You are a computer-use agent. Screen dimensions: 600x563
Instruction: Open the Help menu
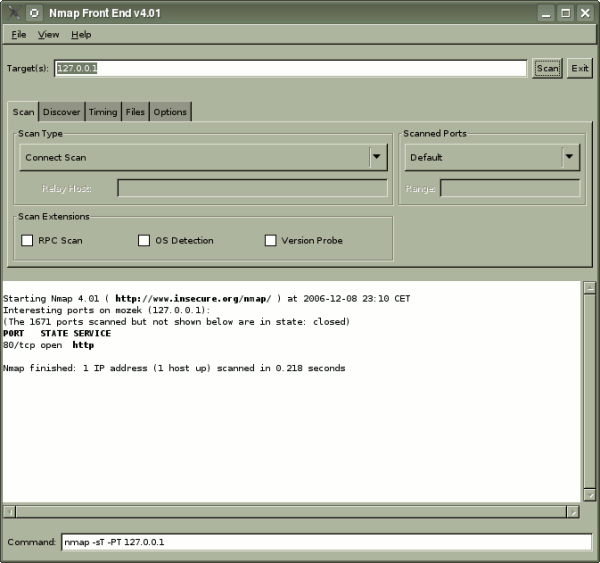coord(81,35)
